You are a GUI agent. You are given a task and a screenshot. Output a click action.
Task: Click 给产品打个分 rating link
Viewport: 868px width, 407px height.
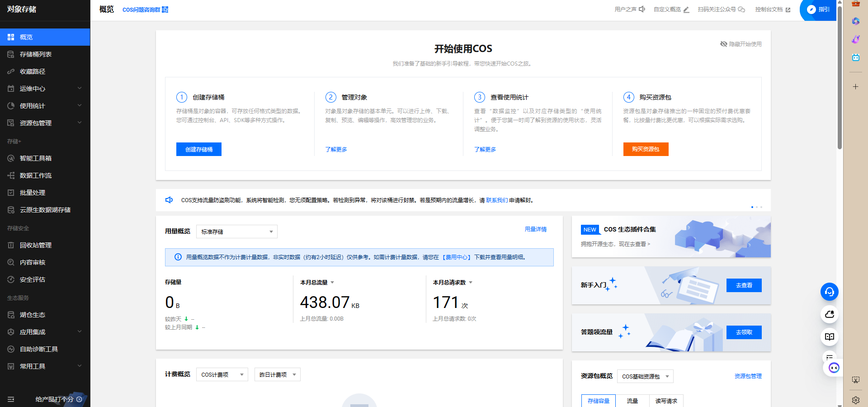(59, 399)
